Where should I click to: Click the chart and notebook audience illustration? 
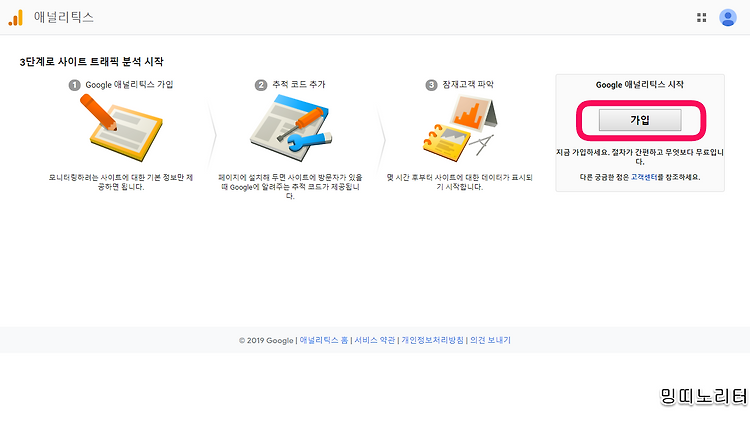[459, 128]
